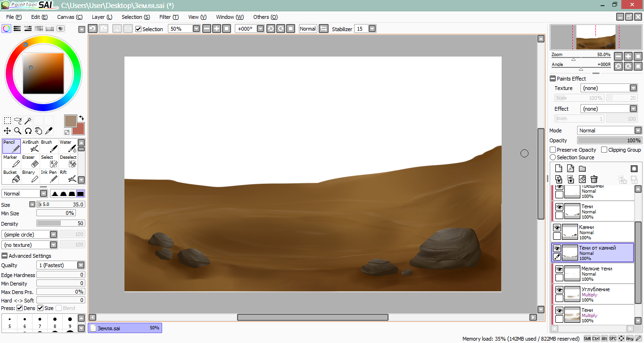Uncheck the Selection checkbox
Screen dimensions: 644x343
[138, 29]
